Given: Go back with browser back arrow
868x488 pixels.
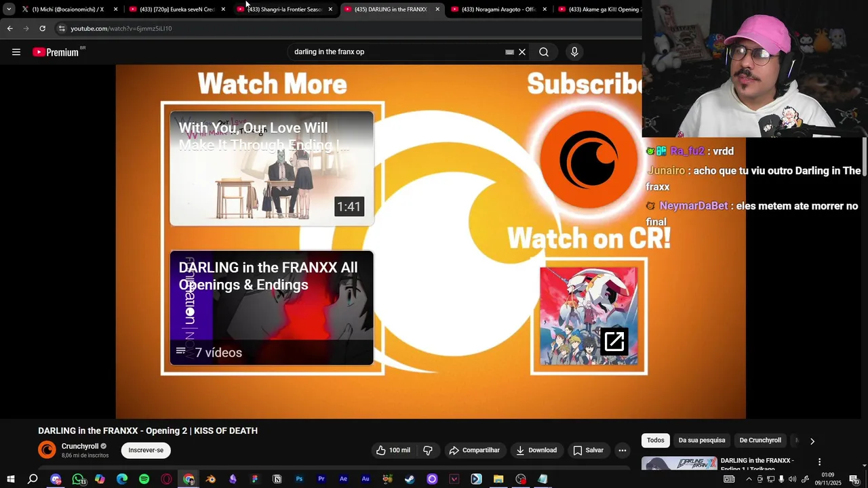Looking at the screenshot, I should (9, 28).
